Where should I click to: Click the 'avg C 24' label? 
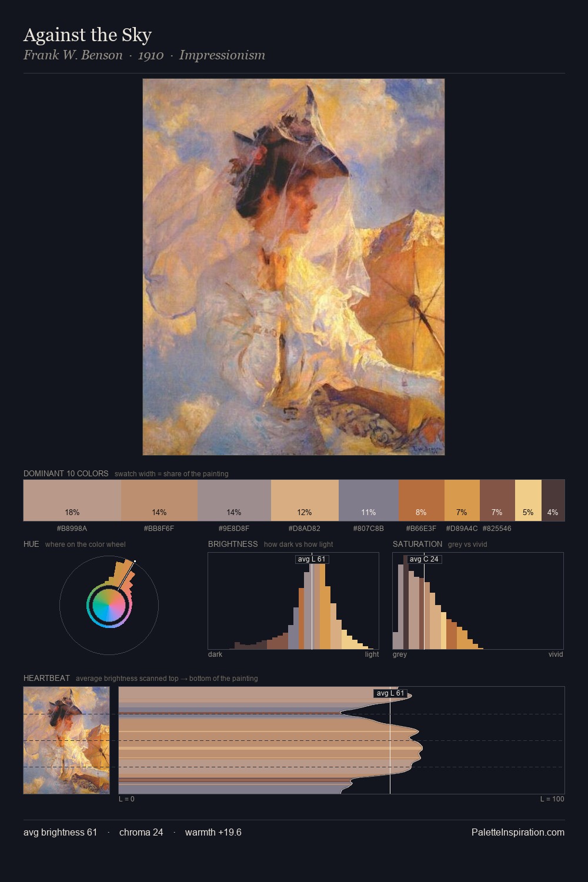pyautogui.click(x=424, y=559)
